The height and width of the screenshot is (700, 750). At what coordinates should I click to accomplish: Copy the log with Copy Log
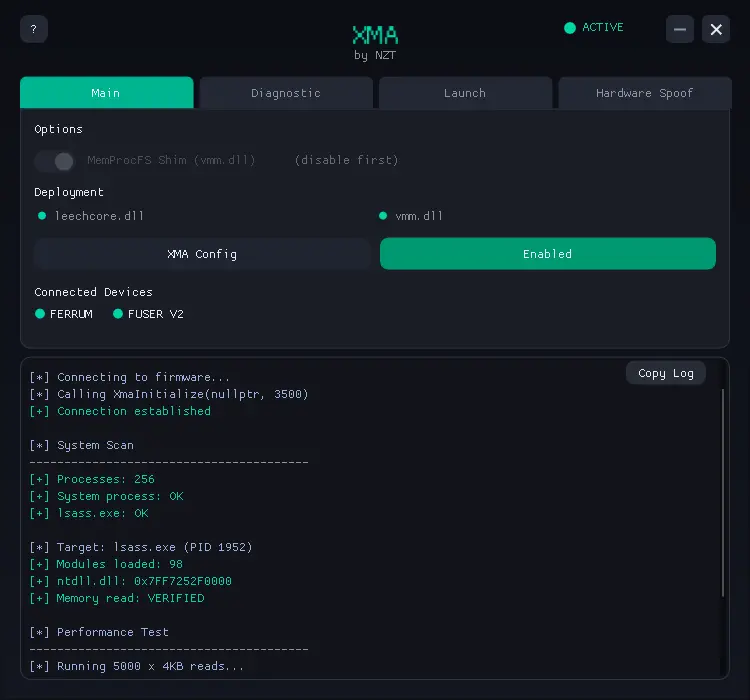(x=666, y=373)
